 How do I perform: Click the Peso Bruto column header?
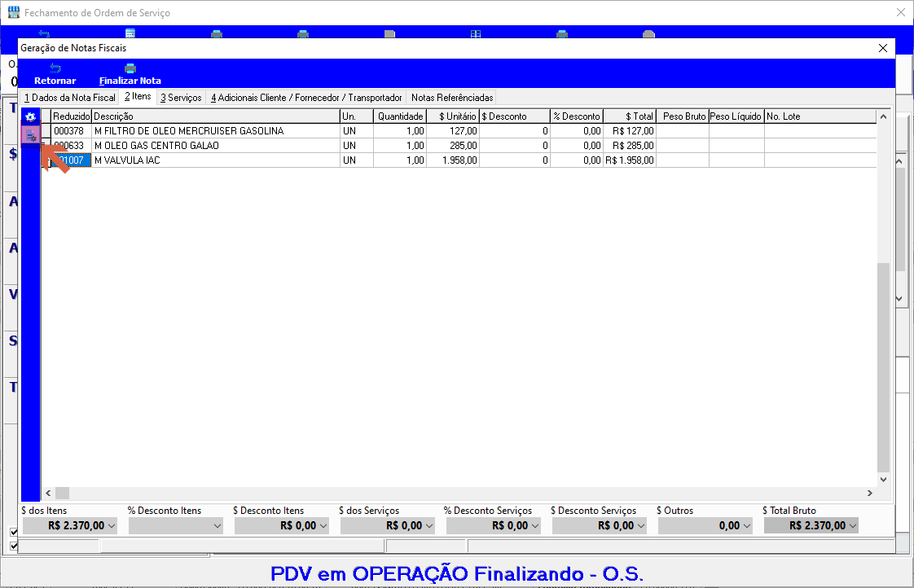pyautogui.click(x=683, y=116)
